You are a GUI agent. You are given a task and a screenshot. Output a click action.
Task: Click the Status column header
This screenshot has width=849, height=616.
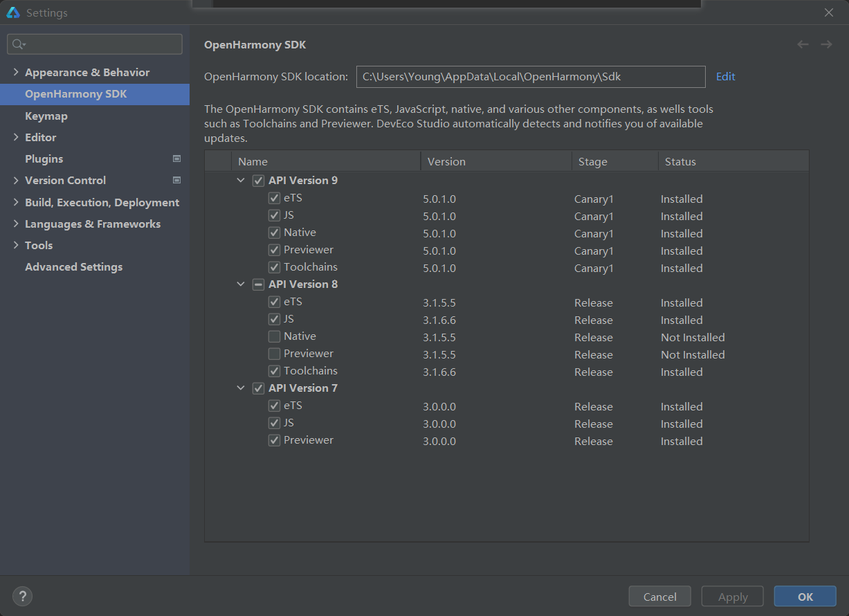pos(733,161)
